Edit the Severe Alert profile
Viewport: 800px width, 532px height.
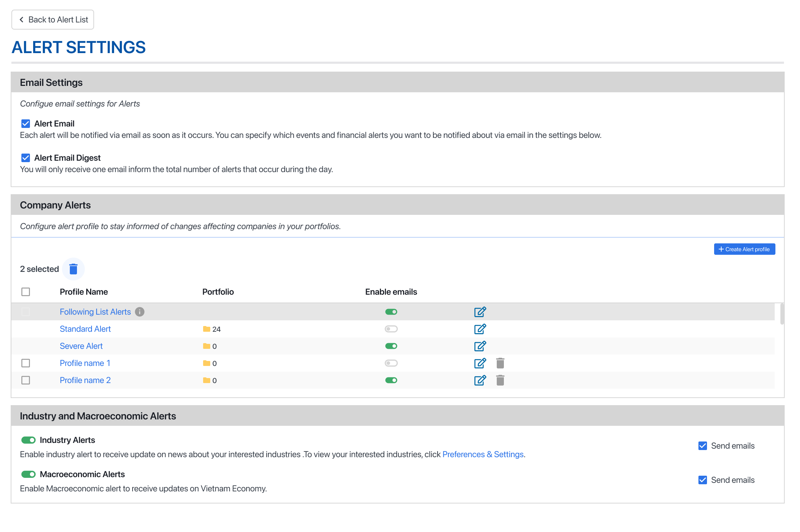click(x=480, y=346)
